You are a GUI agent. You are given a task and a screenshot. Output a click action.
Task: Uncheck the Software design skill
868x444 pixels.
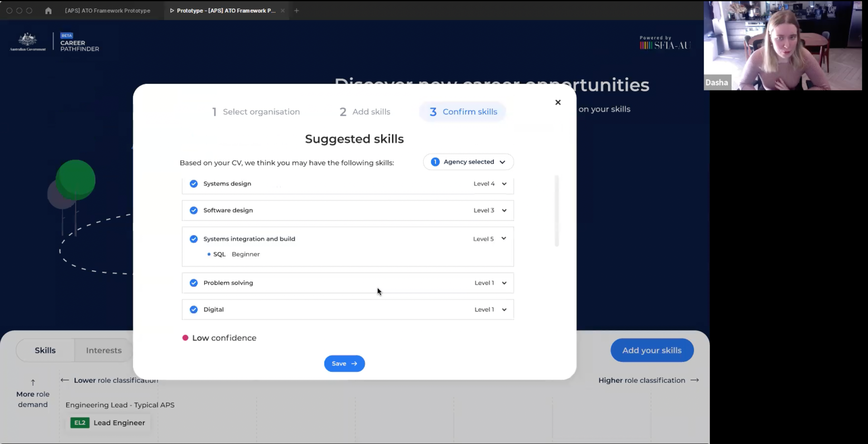coord(193,210)
